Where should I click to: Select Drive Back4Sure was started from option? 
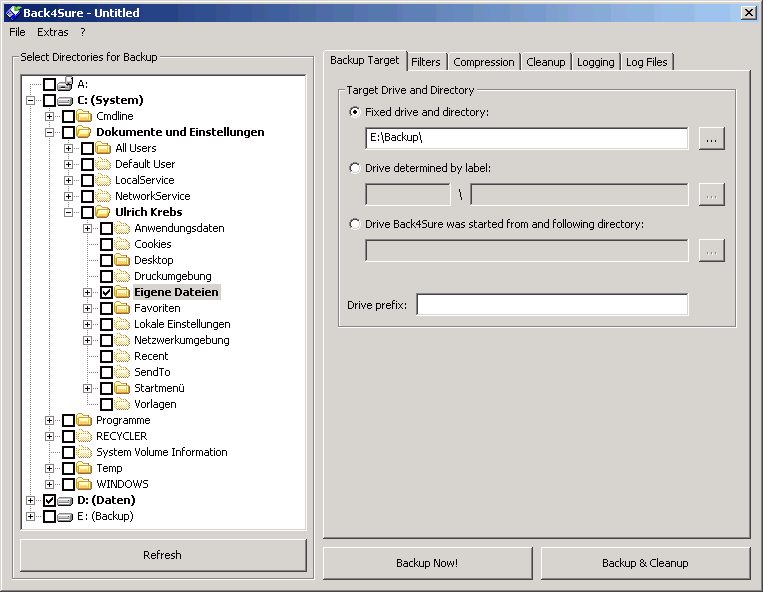point(355,224)
